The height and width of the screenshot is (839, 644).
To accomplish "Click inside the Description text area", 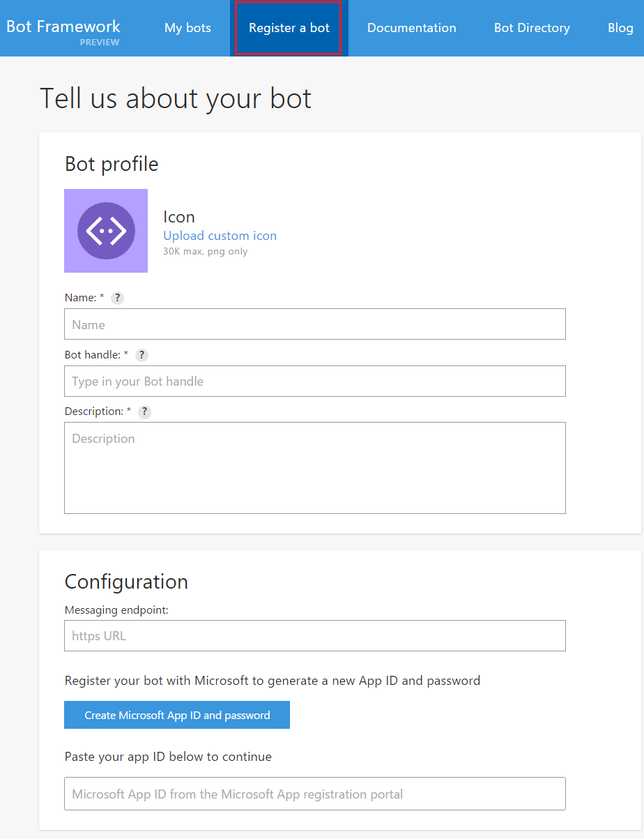I will (x=315, y=468).
